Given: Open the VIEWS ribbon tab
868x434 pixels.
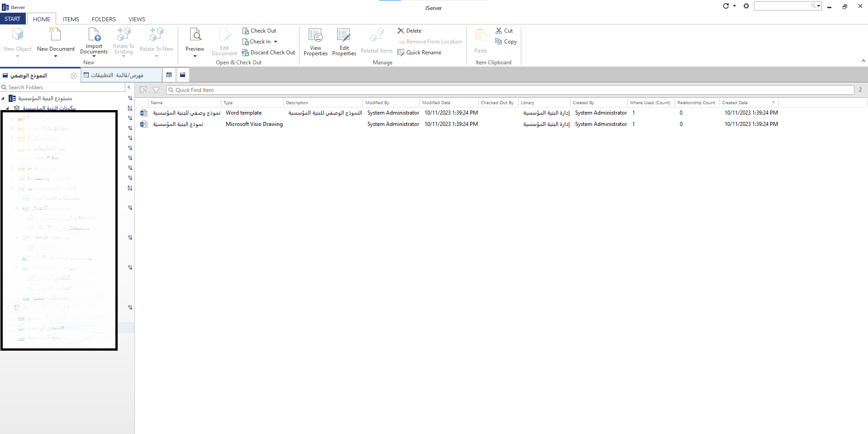Looking at the screenshot, I should 137,19.
